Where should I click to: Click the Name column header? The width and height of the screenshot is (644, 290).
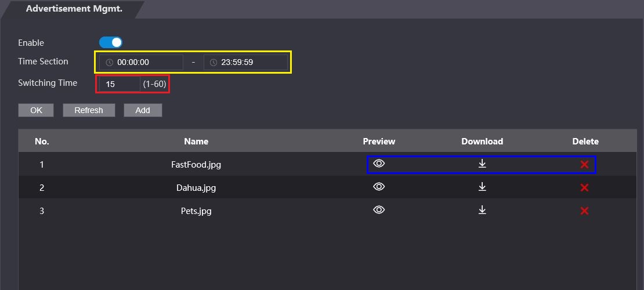196,141
